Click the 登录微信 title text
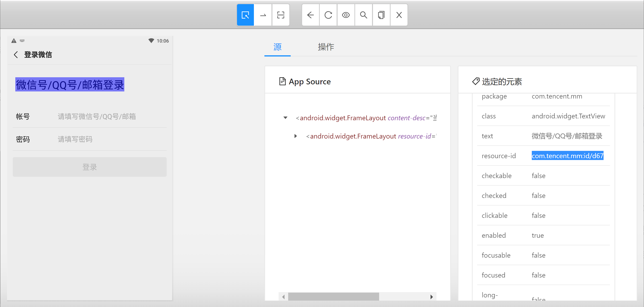Image resolution: width=644 pixels, height=307 pixels. 38,55
